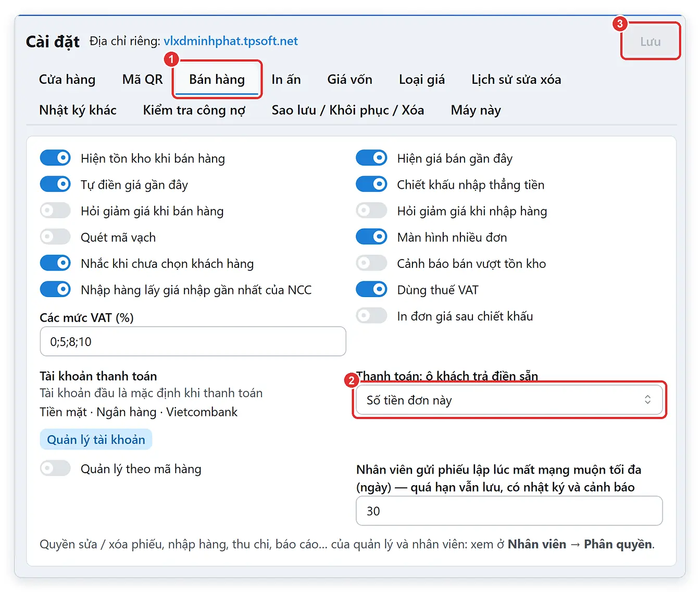Disable 'Hiện giá bán gần đây' switch
The height and width of the screenshot is (592, 700).
[371, 158]
